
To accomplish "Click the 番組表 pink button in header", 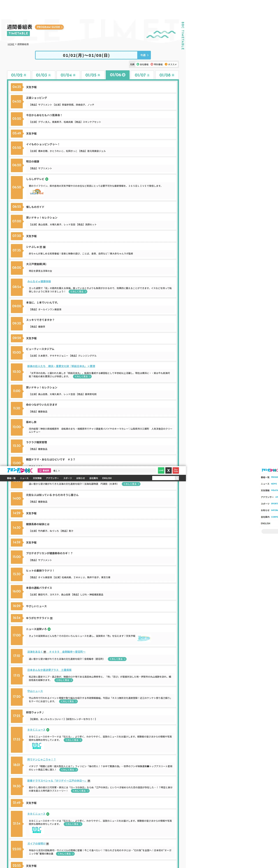I will tap(44, 471).
